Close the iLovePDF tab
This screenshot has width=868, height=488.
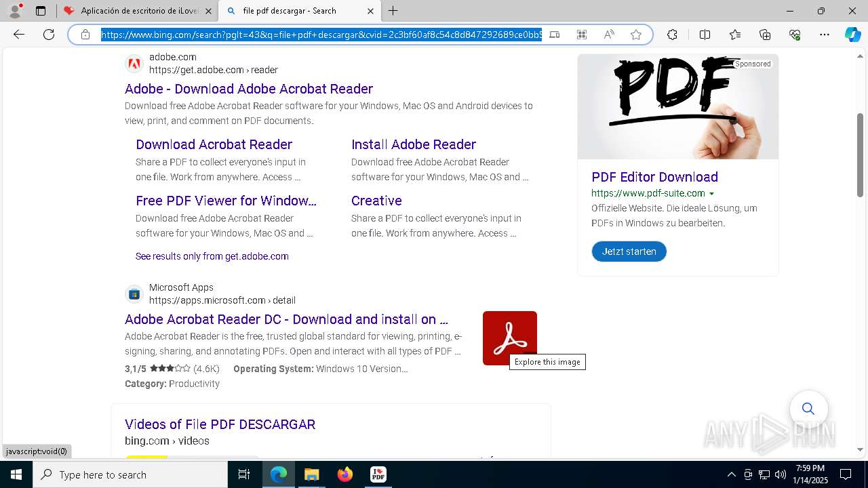click(x=208, y=11)
